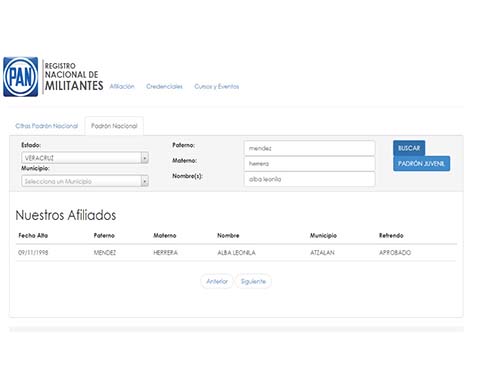Select the Padrón Nacional tab
This screenshot has height=386, width=500.
tap(114, 126)
